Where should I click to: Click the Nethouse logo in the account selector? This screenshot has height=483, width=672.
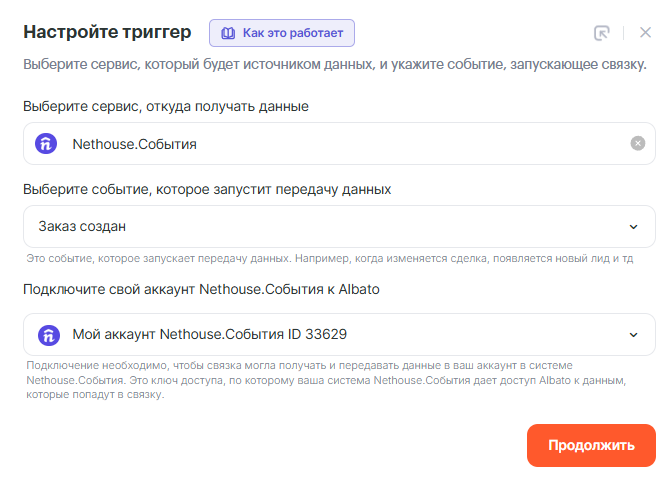point(47,334)
